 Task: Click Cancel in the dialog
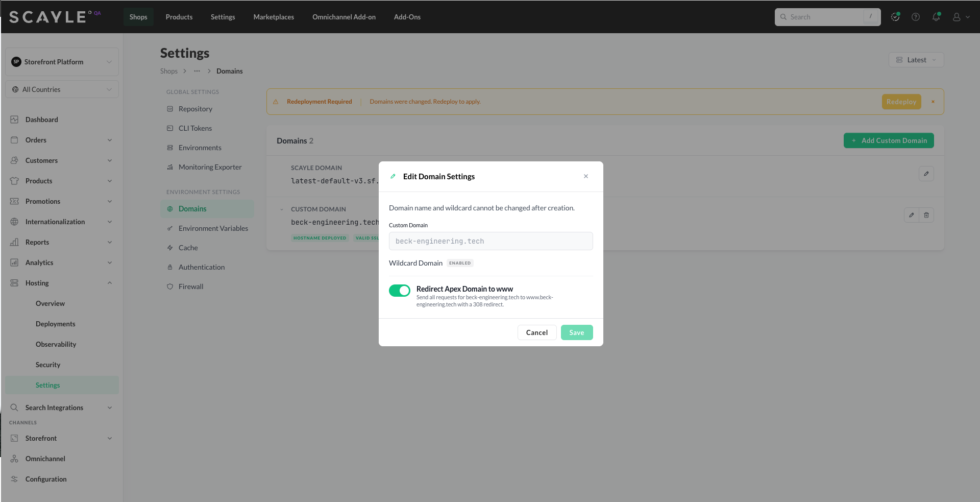(537, 332)
